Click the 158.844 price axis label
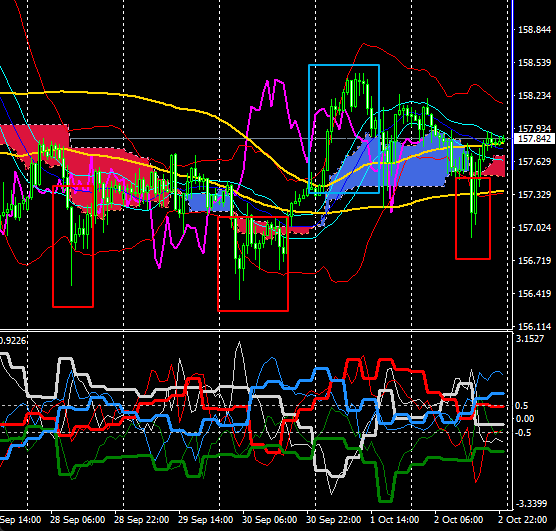The height and width of the screenshot is (531, 556). click(534, 30)
